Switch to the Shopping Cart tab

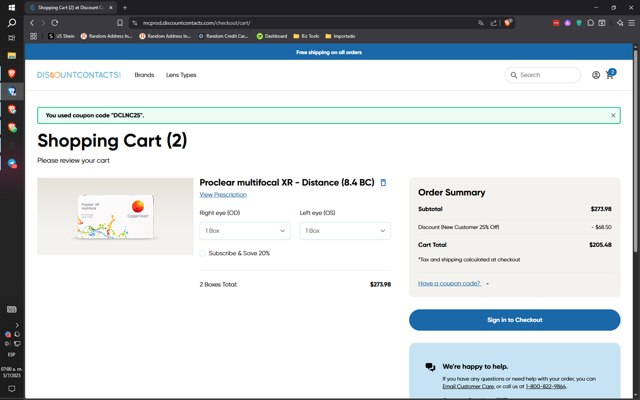click(70, 7)
